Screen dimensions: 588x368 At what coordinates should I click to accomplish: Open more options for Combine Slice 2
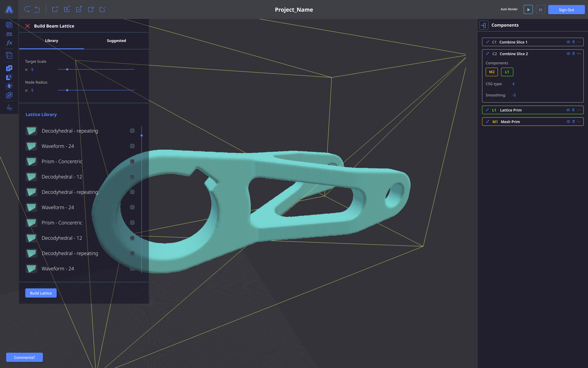tap(579, 54)
